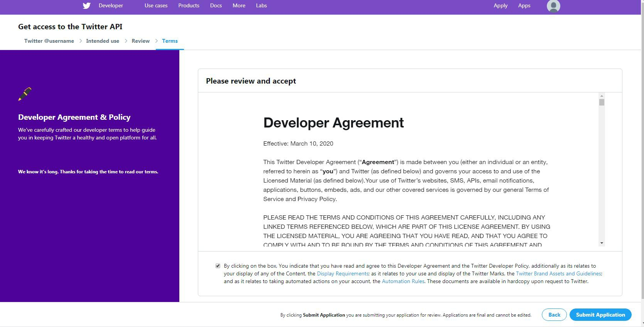
Task: Open the Docs menu
Action: tap(216, 5)
